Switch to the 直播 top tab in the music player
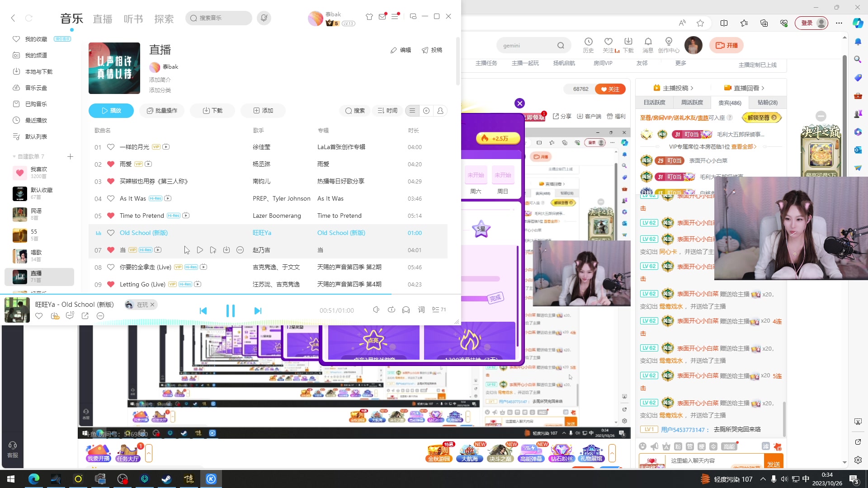The height and width of the screenshot is (488, 868). pos(103,19)
